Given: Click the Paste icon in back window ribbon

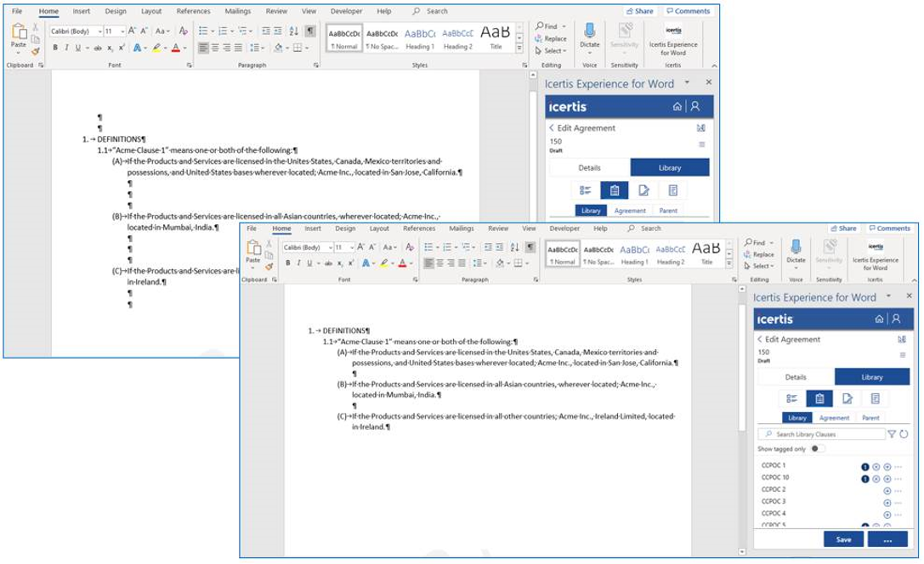Looking at the screenshot, I should (x=16, y=38).
